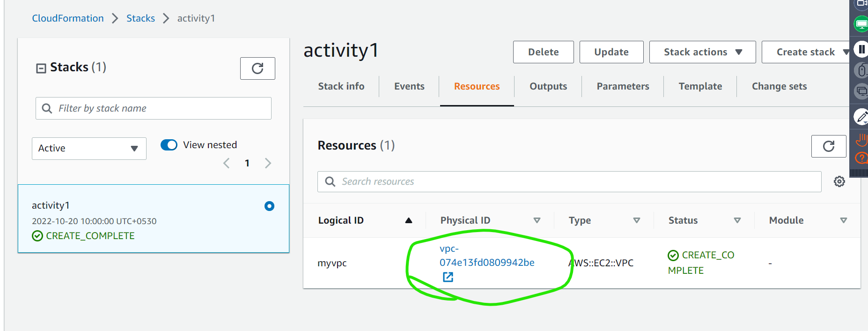Go to the CloudFormation breadcrumb link
868x331 pixels.
pyautogui.click(x=68, y=18)
